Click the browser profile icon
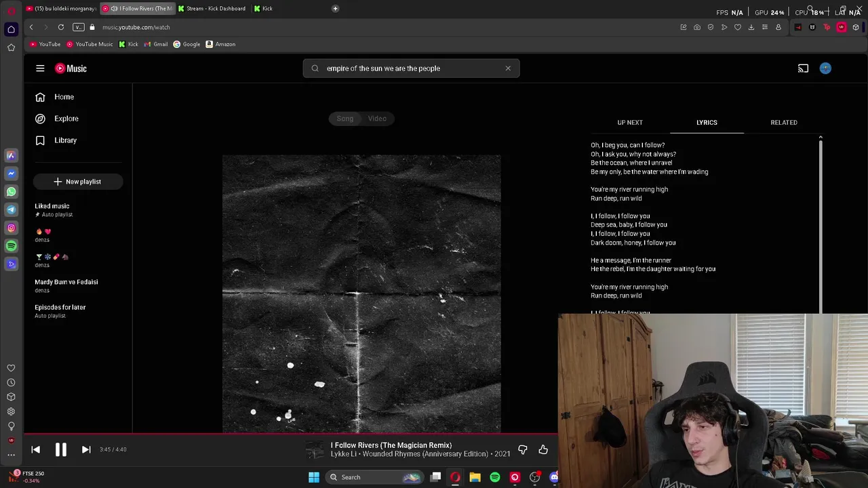 pyautogui.click(x=778, y=27)
